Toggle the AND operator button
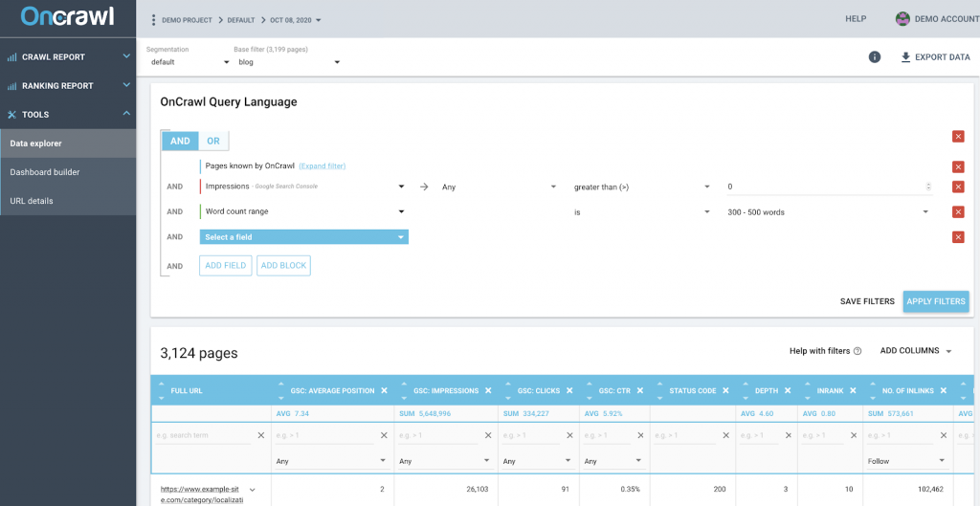Screen dimensions: 980x506 [180, 141]
